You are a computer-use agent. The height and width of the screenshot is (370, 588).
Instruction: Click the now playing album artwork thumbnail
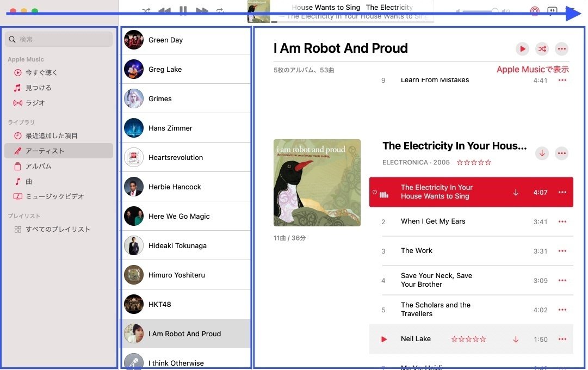click(x=258, y=11)
